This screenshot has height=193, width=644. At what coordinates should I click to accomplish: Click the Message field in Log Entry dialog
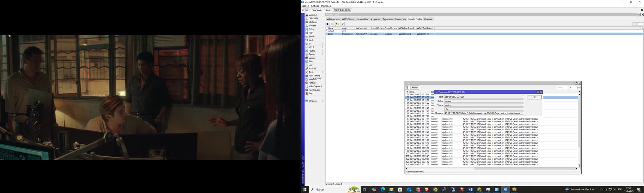coord(484,113)
